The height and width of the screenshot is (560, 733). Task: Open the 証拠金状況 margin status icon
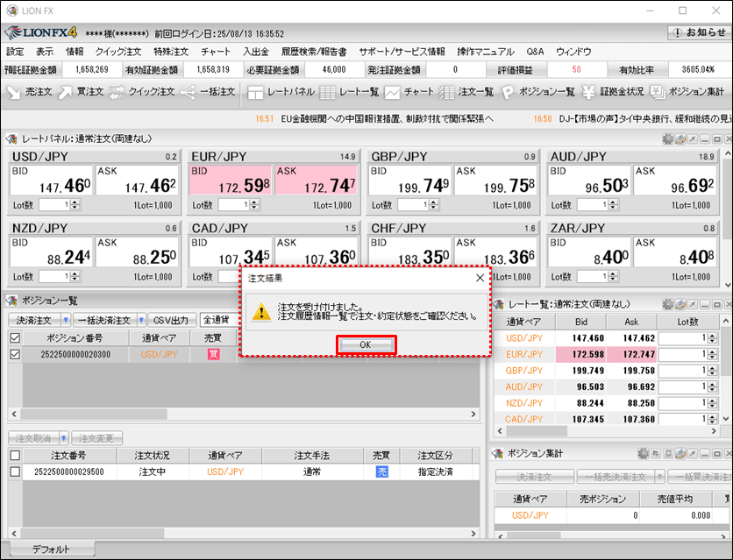click(x=614, y=92)
